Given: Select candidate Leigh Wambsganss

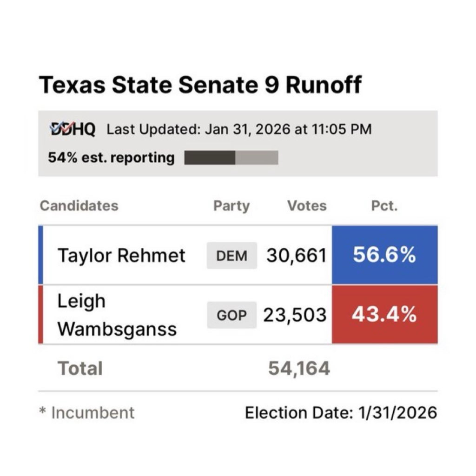Looking at the screenshot, I should click(117, 315).
